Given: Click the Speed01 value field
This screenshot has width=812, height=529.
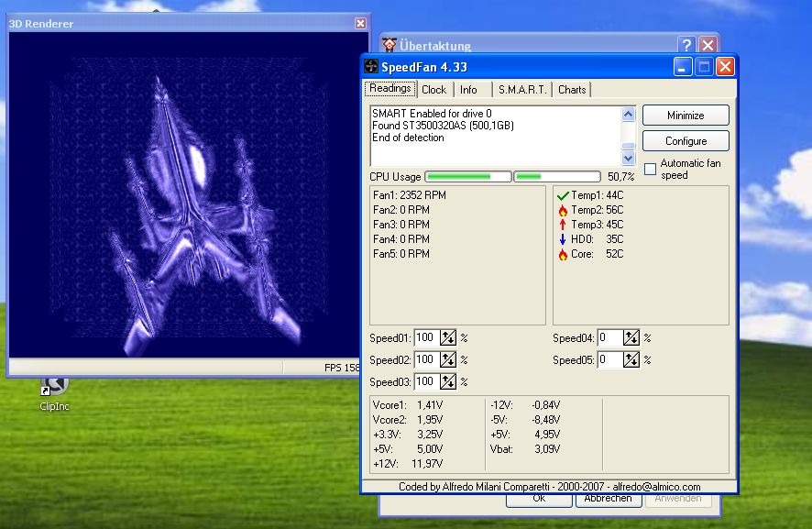Looking at the screenshot, I should click(427, 337).
